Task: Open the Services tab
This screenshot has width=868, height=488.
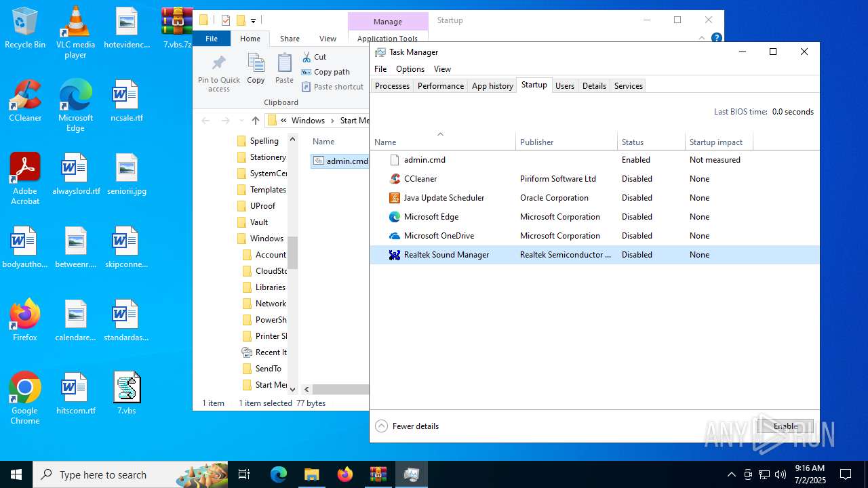Action: [629, 86]
